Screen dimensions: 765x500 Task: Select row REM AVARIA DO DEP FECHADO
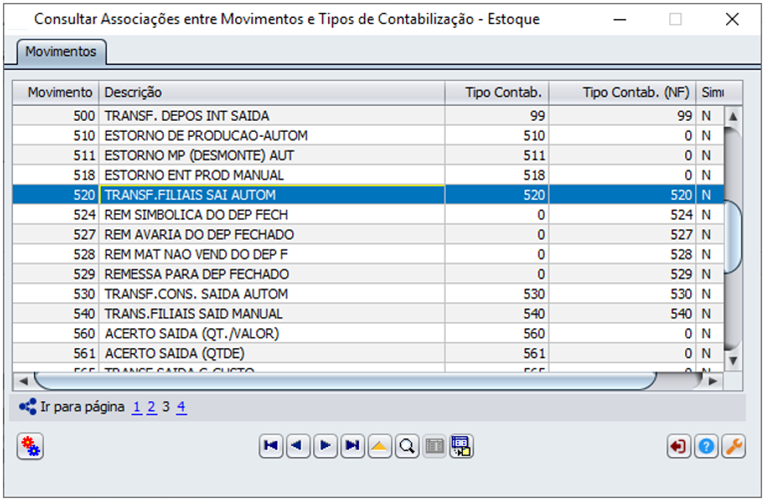click(x=368, y=235)
